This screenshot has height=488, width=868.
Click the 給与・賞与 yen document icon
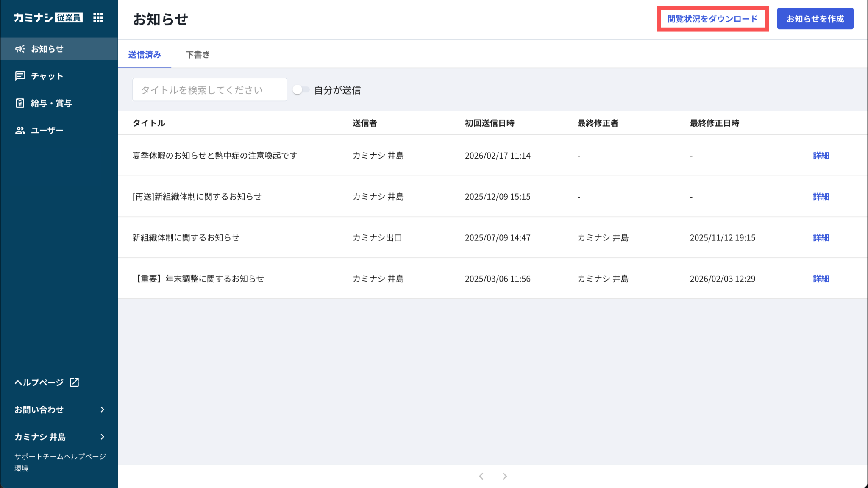20,103
